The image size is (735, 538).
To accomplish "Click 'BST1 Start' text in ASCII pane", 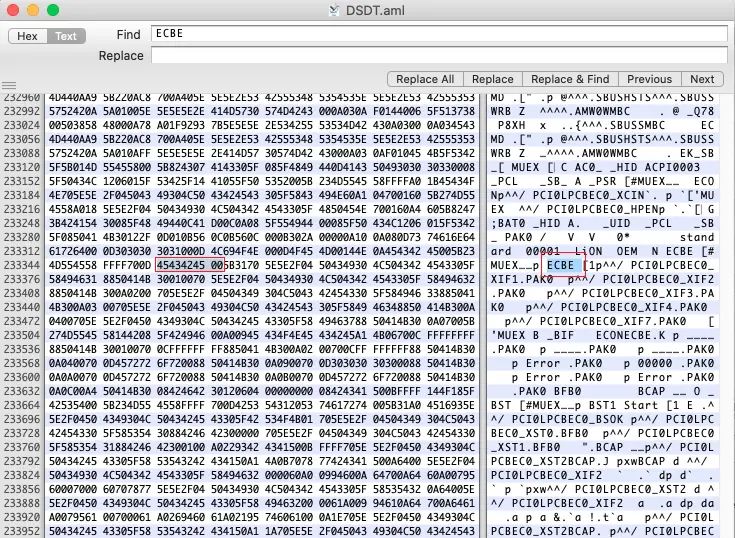I will click(x=624, y=405).
